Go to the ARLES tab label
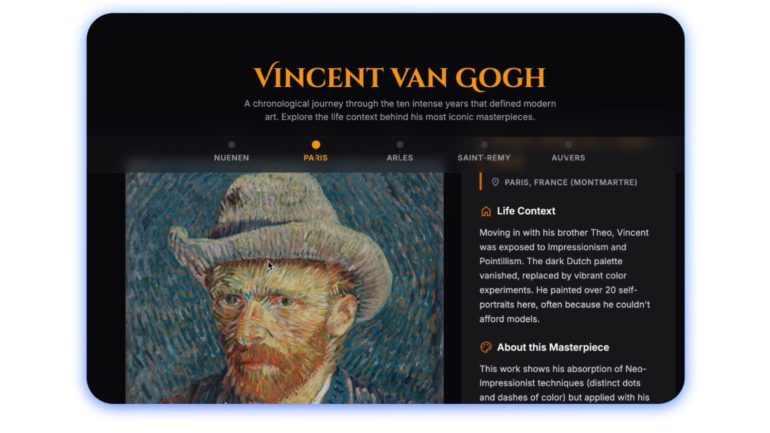The width and height of the screenshot is (770, 433). [x=400, y=158]
